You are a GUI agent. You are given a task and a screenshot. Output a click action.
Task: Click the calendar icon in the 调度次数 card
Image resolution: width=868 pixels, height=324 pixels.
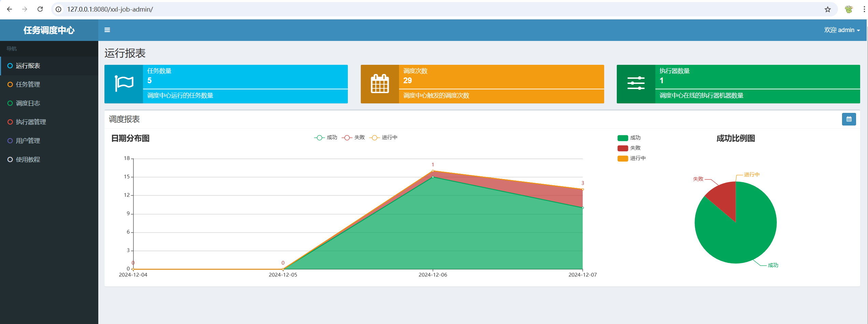tap(380, 84)
